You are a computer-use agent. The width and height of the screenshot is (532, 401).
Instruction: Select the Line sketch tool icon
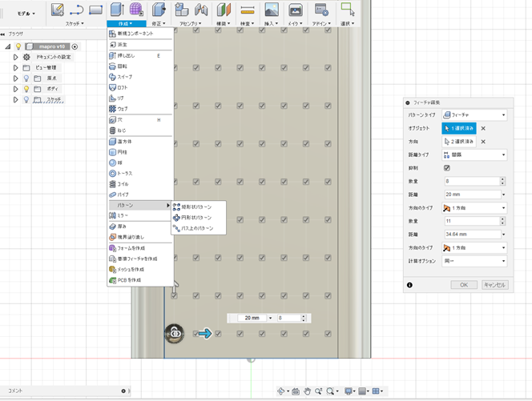click(77, 10)
